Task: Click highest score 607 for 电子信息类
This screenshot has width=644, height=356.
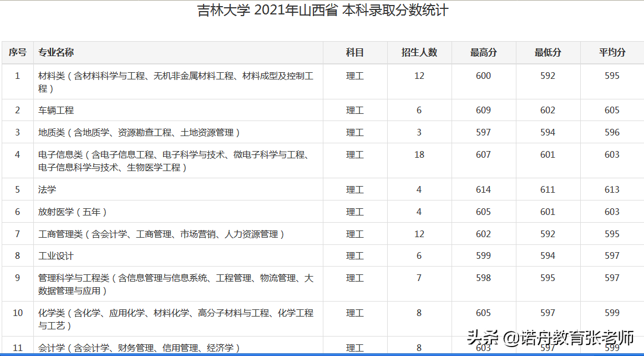Action: (483, 154)
